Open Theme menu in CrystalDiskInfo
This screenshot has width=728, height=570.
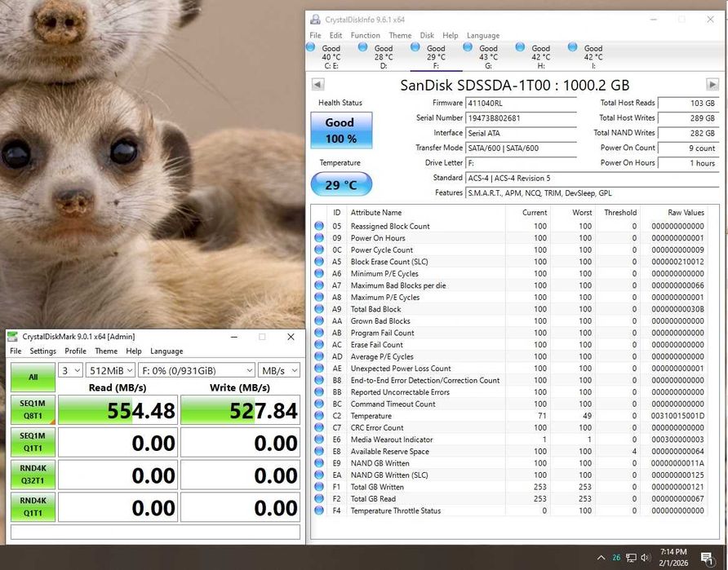pos(400,35)
